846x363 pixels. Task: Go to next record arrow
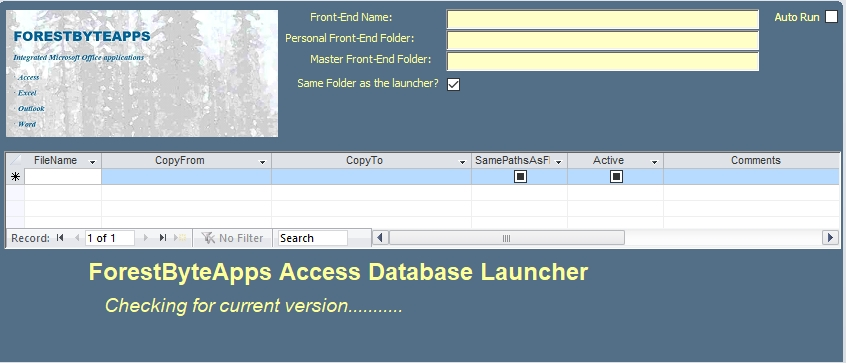(x=145, y=238)
